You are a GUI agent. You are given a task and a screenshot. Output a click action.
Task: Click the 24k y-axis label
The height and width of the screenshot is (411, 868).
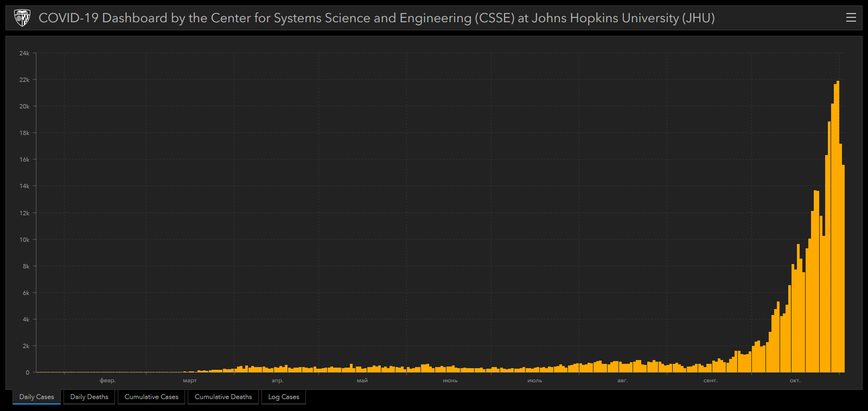click(x=24, y=53)
